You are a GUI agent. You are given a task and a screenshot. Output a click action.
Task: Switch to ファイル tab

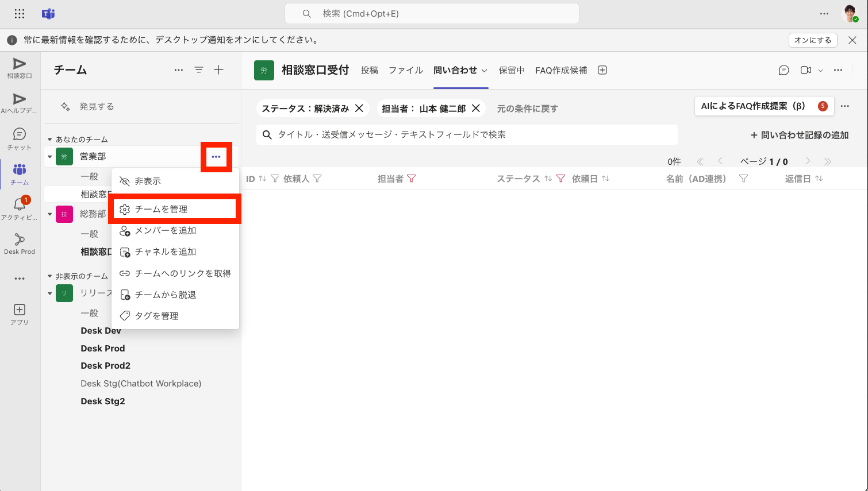coord(406,70)
